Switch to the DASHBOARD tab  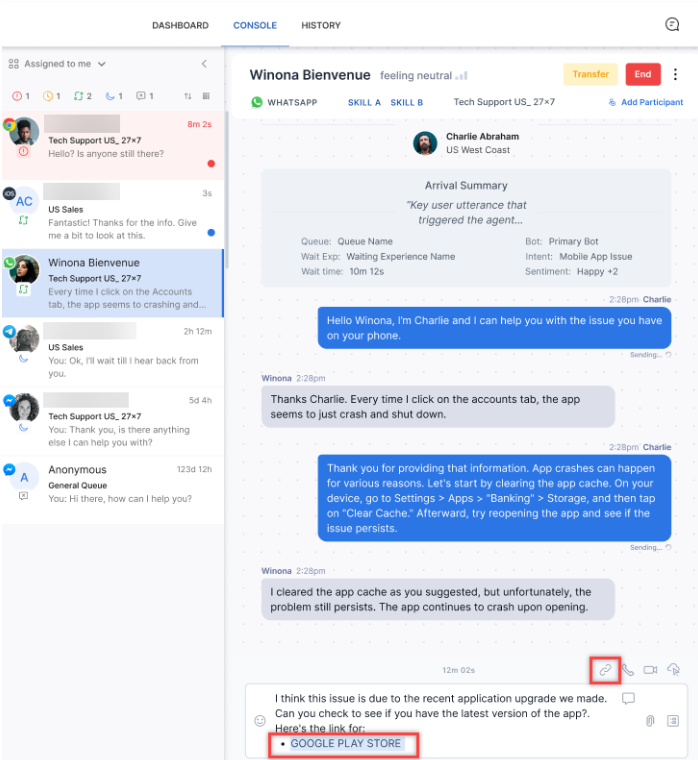pyautogui.click(x=180, y=25)
